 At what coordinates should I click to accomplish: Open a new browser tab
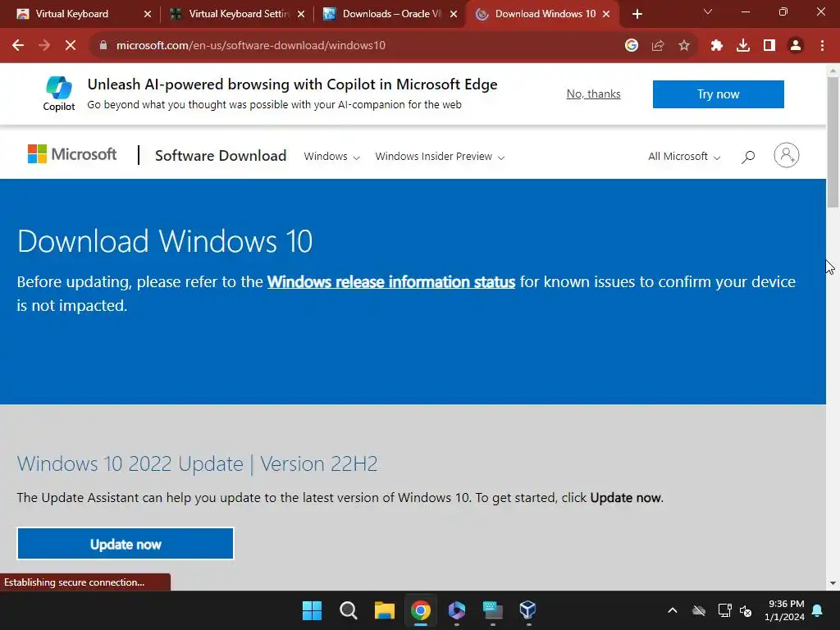[637, 14]
